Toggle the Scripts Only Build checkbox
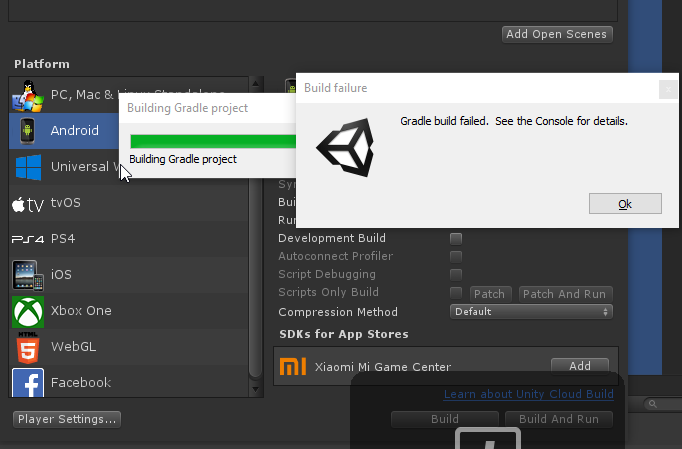This screenshot has width=682, height=449. pos(456,293)
